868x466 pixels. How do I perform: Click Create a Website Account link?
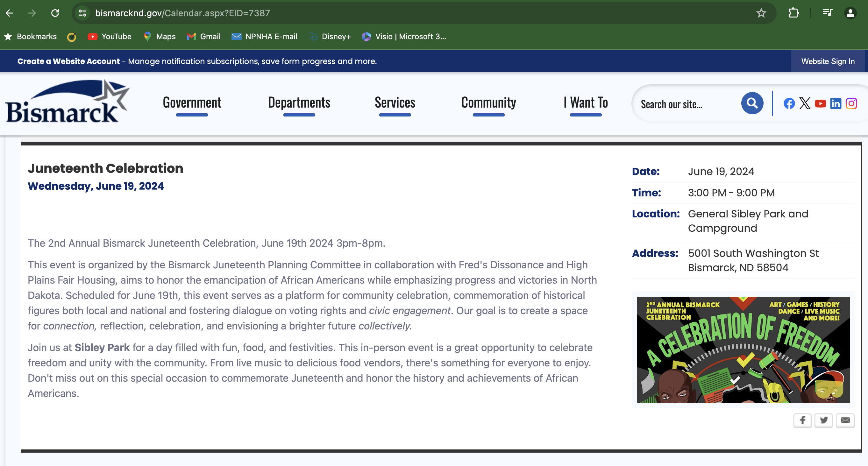pyautogui.click(x=68, y=61)
